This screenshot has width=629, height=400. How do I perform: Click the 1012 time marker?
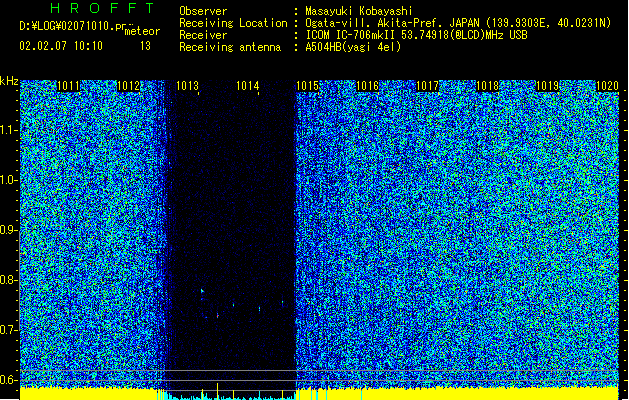click(128, 86)
